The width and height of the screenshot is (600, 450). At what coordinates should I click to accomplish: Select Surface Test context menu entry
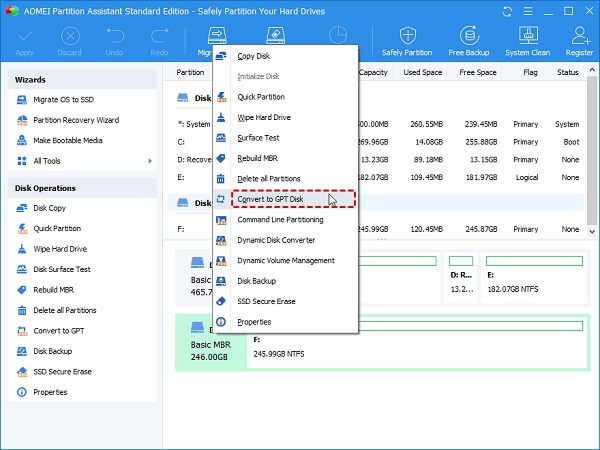(285, 138)
